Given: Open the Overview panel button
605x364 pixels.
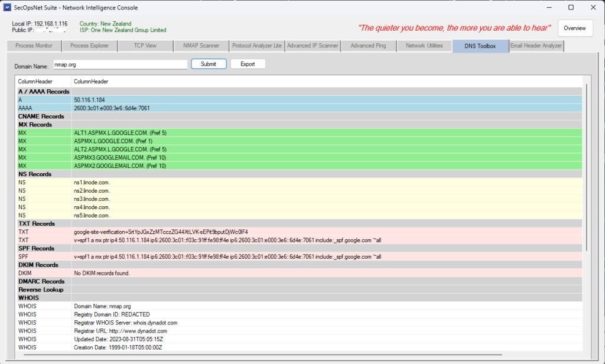Looking at the screenshot, I should click(x=575, y=28).
